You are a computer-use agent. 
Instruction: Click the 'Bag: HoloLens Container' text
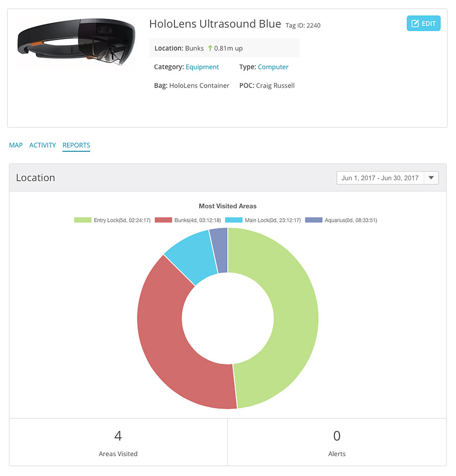[x=192, y=86]
